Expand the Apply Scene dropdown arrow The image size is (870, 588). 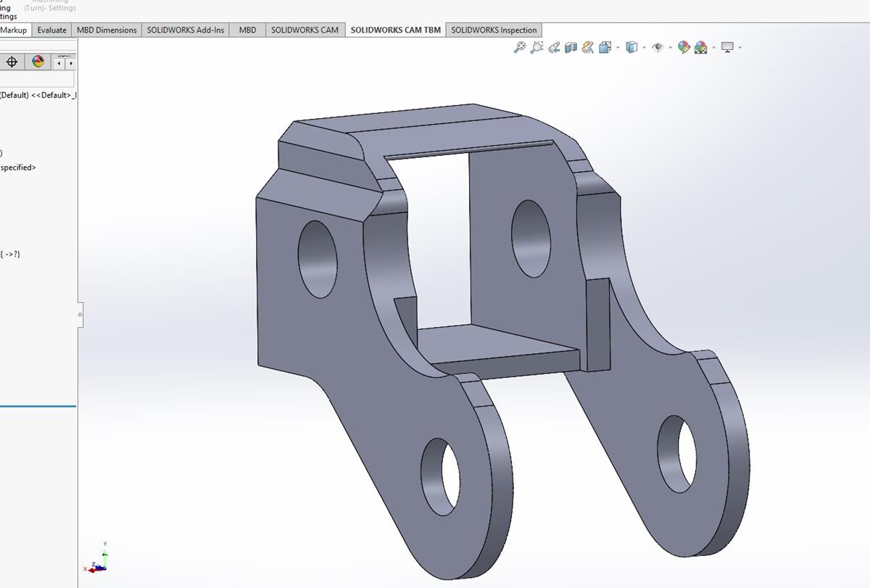(713, 49)
